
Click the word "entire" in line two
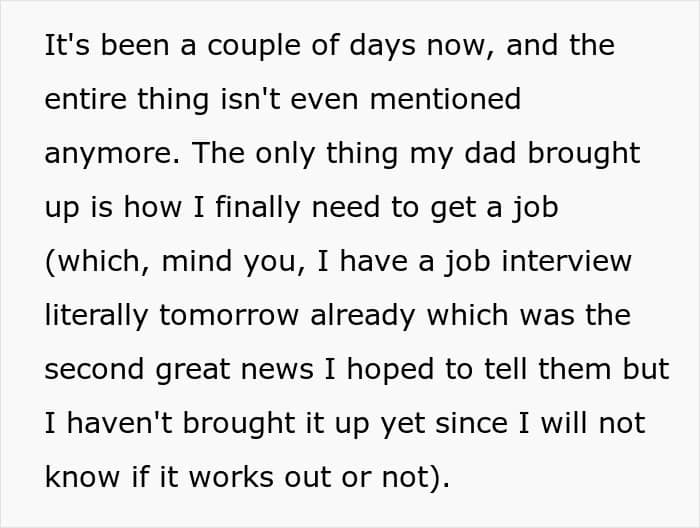(86, 99)
